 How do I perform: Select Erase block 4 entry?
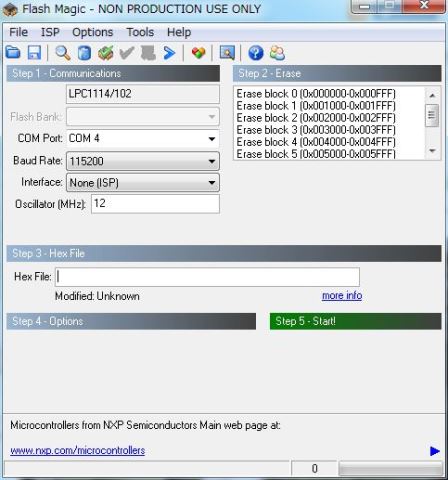316,142
